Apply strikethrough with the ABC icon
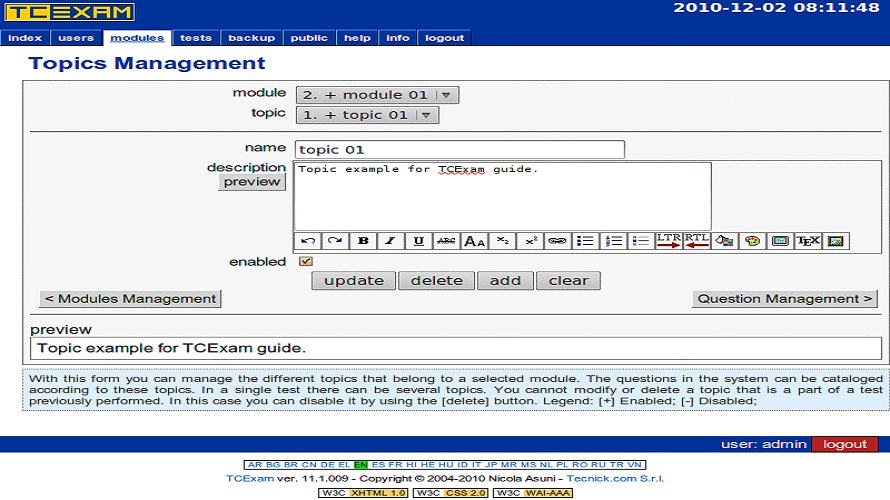The height and width of the screenshot is (500, 890). 446,241
